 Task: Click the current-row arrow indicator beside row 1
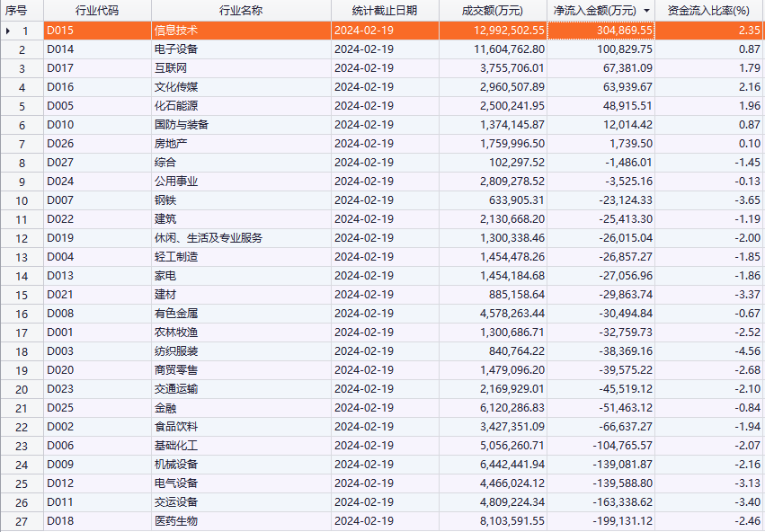[9, 31]
